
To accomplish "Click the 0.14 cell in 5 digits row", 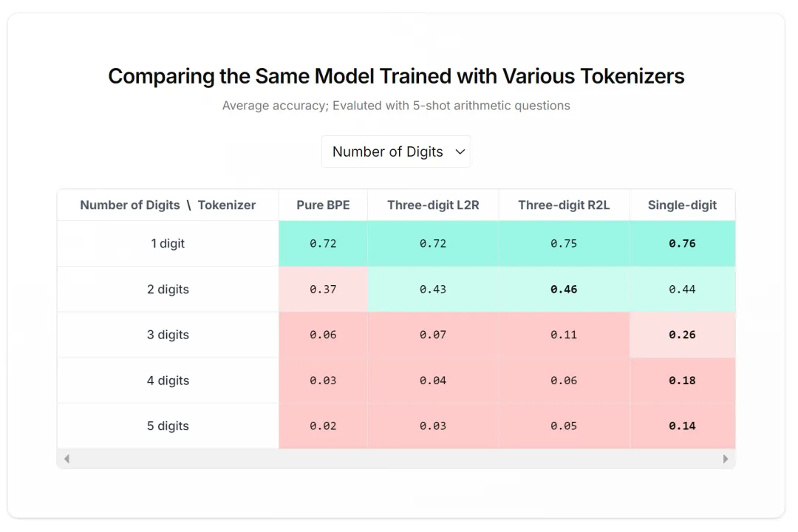I will point(683,426).
